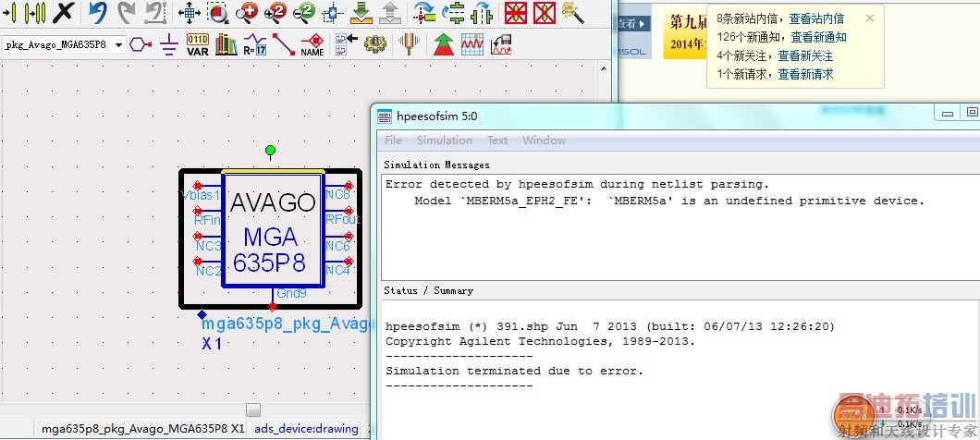Open the Tune parameters fork icon

410,44
